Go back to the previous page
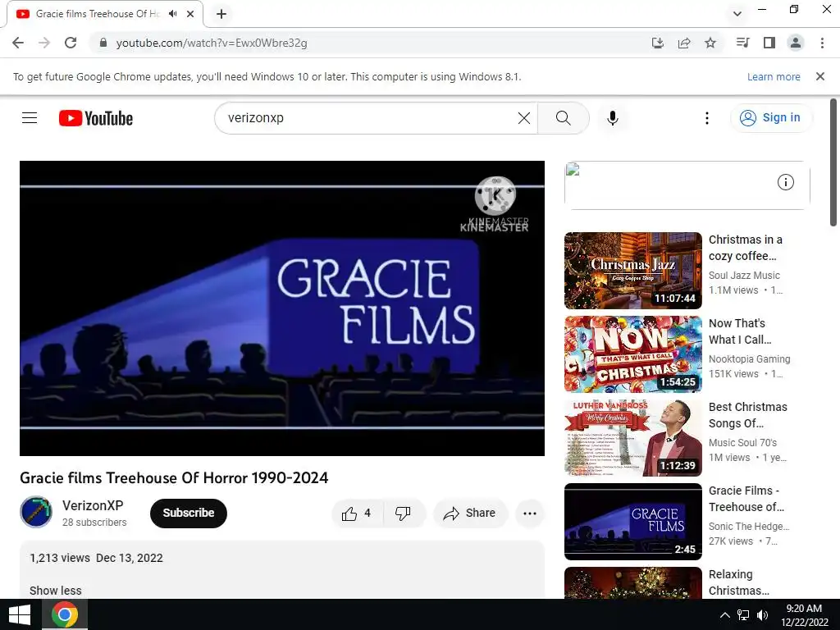 tap(18, 43)
